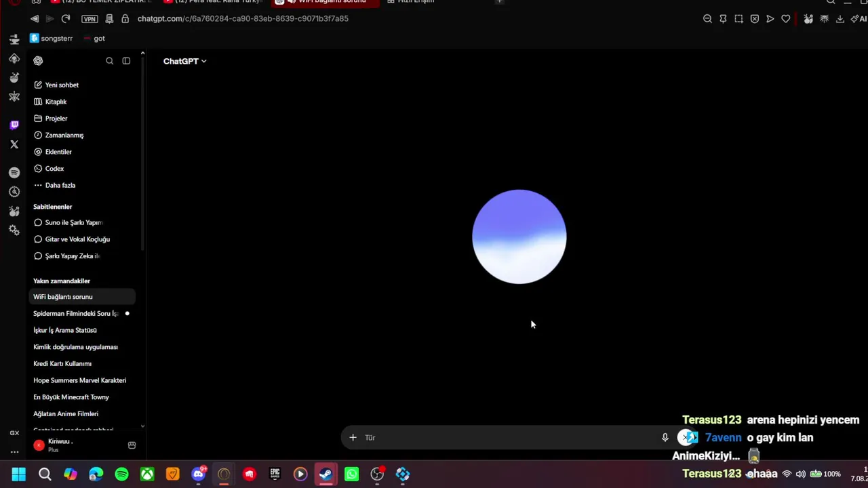Open Windows taskbar search
This screenshot has height=488, width=868.
coord(45,474)
